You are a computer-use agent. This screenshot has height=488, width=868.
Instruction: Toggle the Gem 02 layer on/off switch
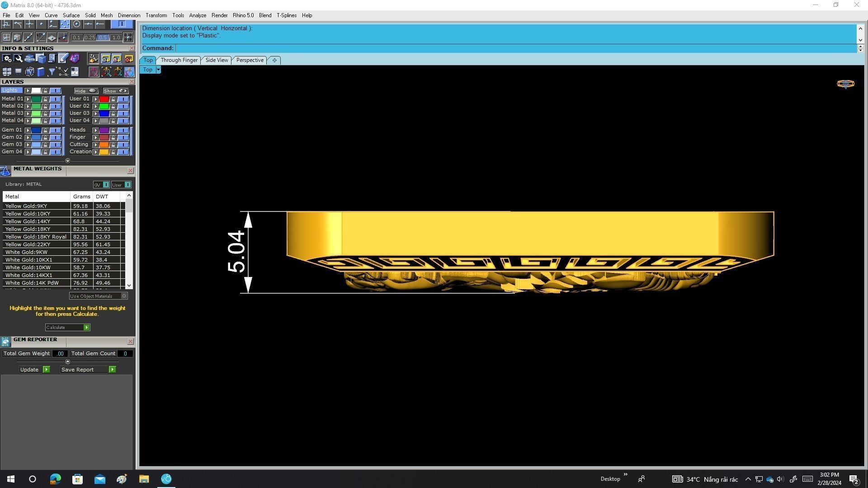[x=55, y=137]
